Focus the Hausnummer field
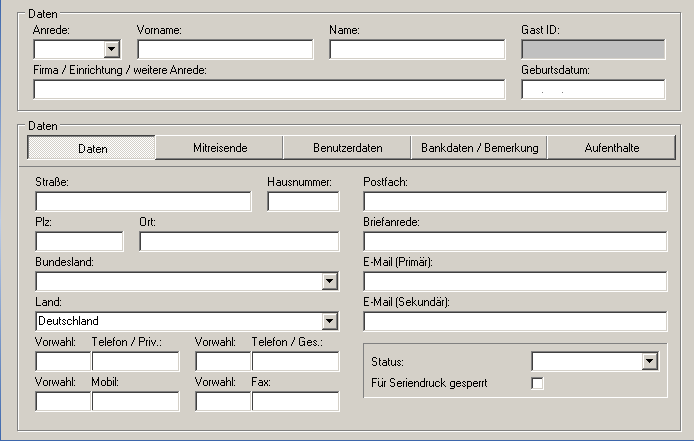Viewport: 694px width, 441px height. (x=303, y=202)
